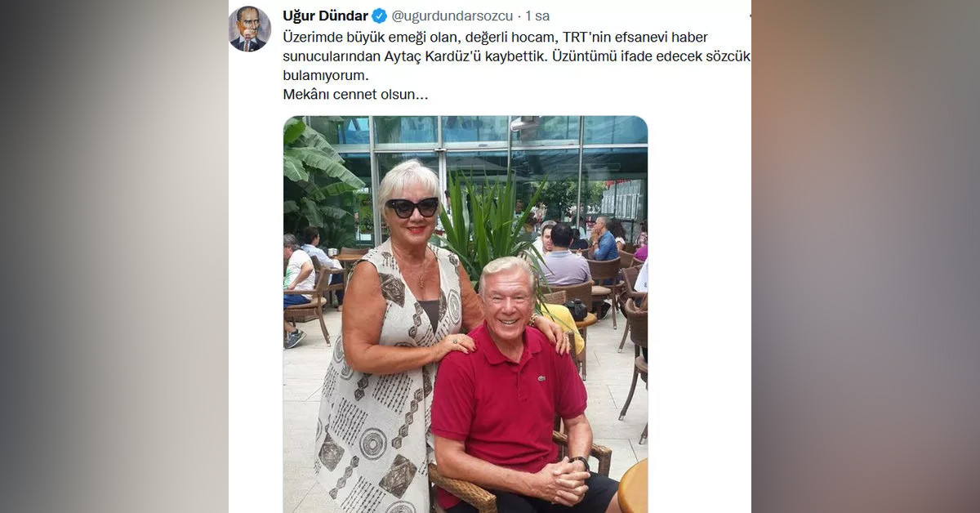980x513 pixels.
Task: Click the "Mekânı cennet olsun..." line
Action: click(x=355, y=94)
